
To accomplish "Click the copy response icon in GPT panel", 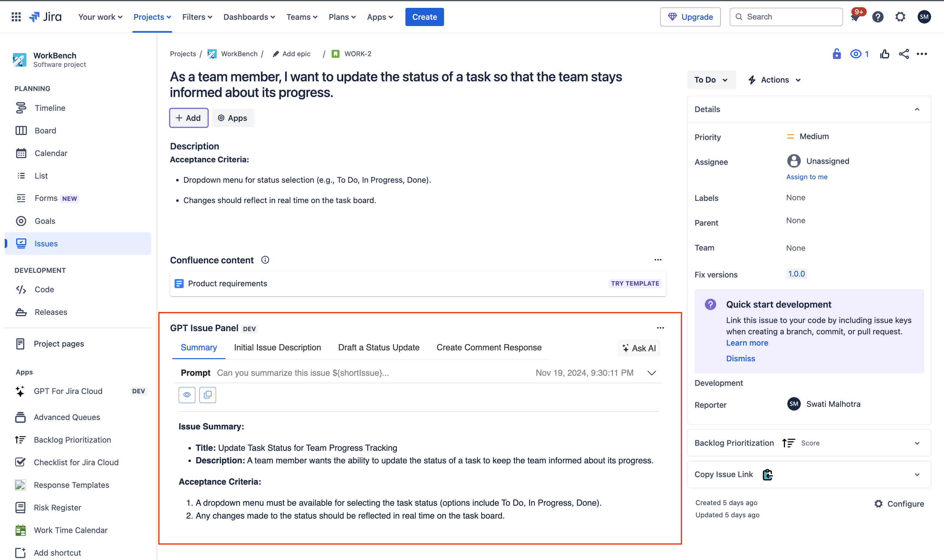I will (208, 395).
